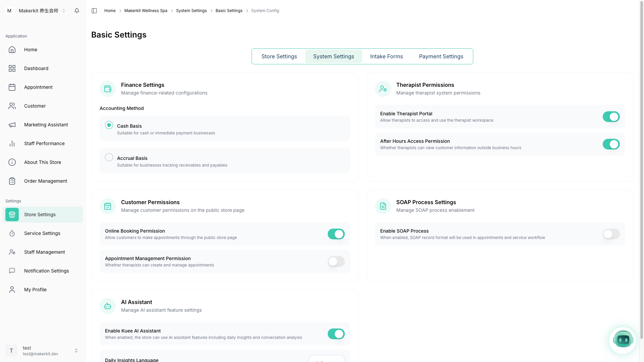The height and width of the screenshot is (362, 644).
Task: Go to Staff Performance chart icon
Action: [12, 143]
